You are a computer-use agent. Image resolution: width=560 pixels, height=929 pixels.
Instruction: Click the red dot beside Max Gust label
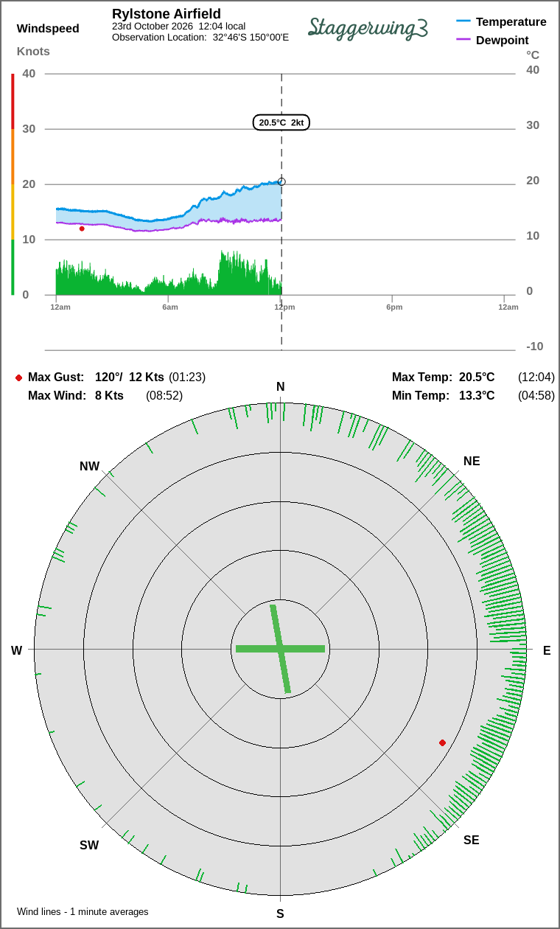click(18, 377)
